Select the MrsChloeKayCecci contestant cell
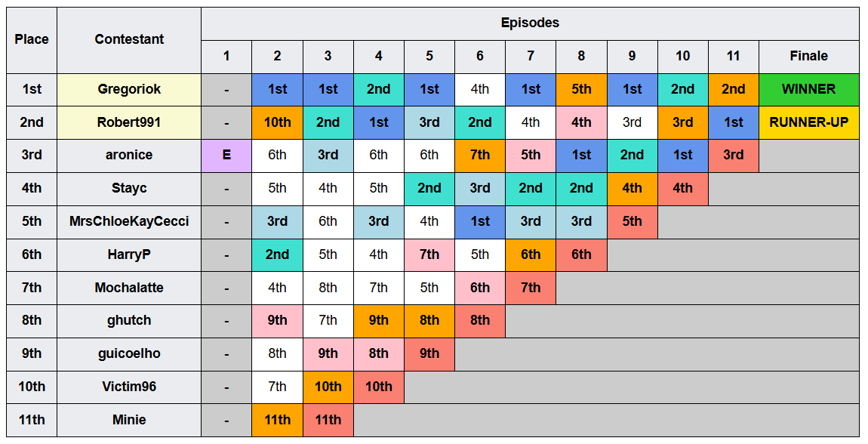868x444 pixels. 129,221
